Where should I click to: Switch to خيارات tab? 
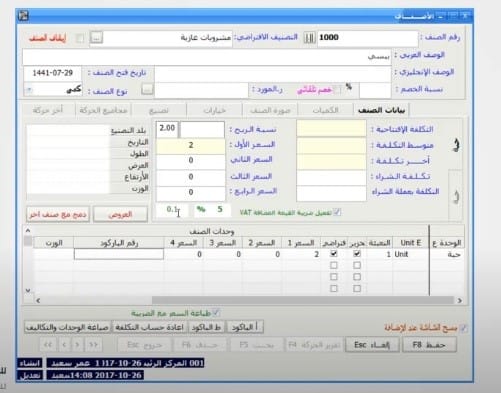[x=215, y=110]
